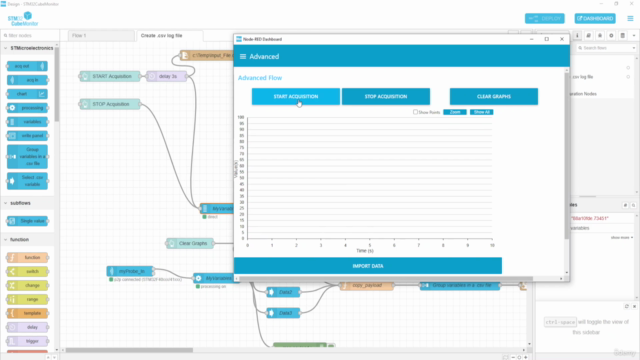The width and height of the screenshot is (640, 360).
Task: Open the sidebar tabs dropdown arrow
Action: pos(634,36)
